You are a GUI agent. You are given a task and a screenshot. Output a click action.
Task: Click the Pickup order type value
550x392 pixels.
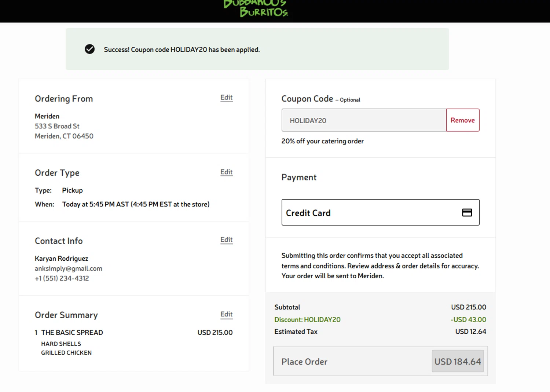72,190
